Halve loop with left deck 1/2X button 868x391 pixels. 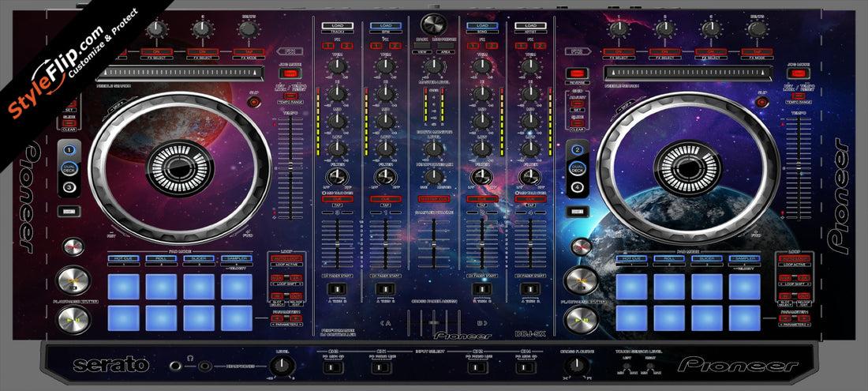[278, 277]
